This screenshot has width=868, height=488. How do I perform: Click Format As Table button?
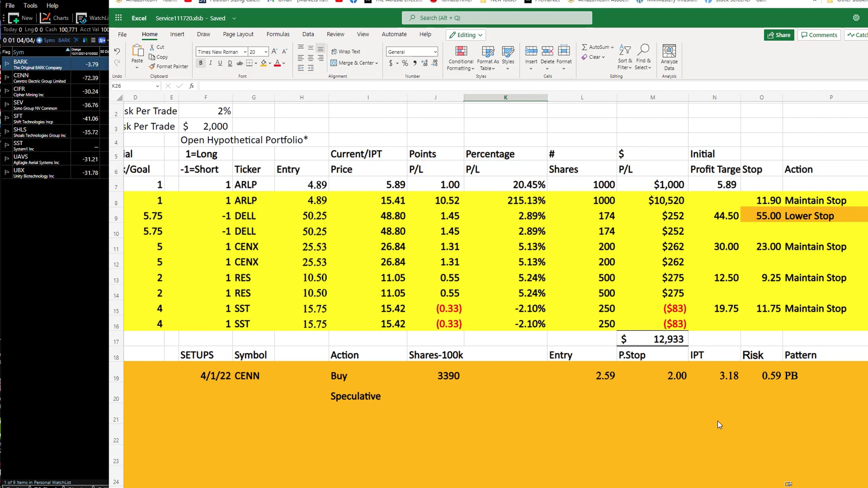(488, 57)
